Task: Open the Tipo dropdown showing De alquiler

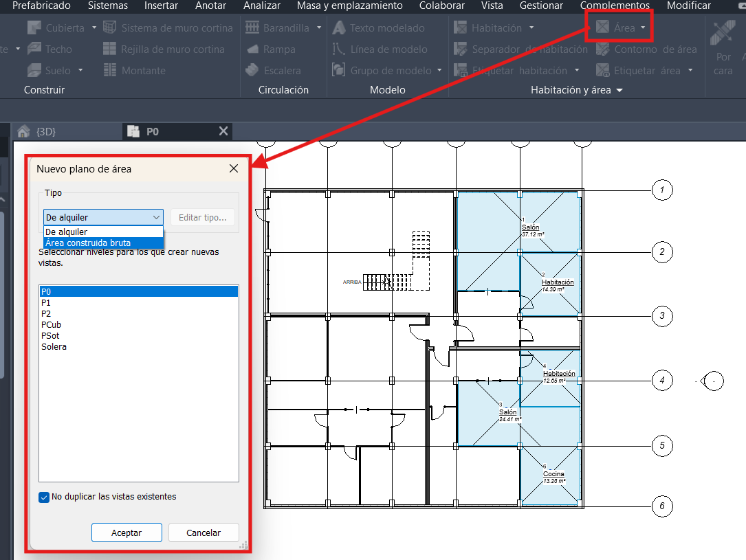Action: pyautogui.click(x=103, y=217)
